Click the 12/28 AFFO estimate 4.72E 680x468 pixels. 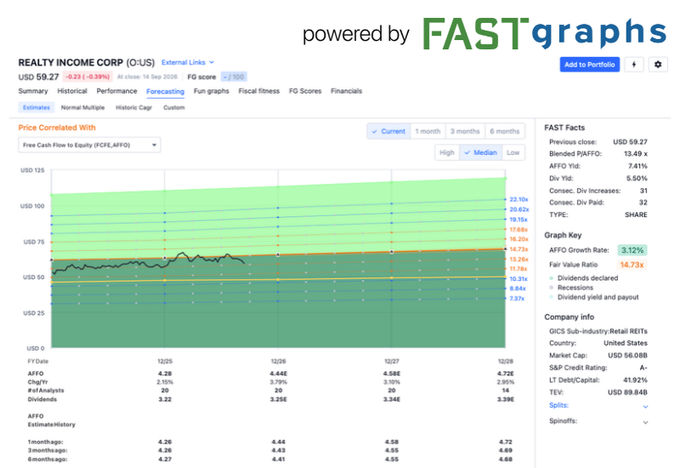[505, 373]
